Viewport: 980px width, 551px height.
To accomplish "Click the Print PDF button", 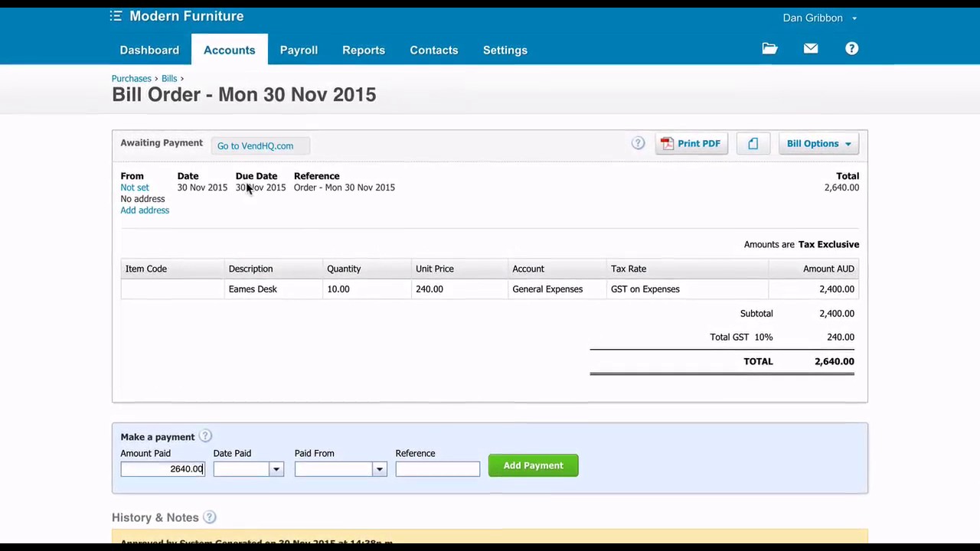I will click(x=691, y=144).
